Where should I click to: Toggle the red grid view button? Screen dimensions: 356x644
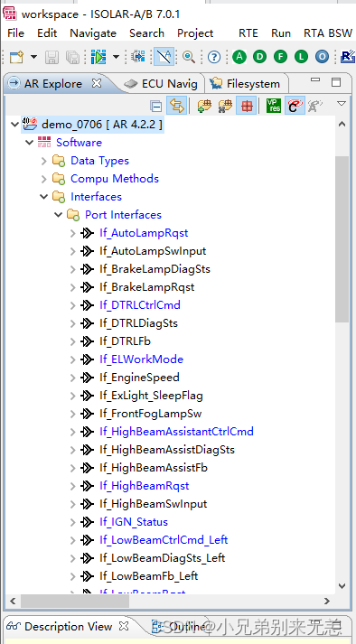click(x=247, y=106)
